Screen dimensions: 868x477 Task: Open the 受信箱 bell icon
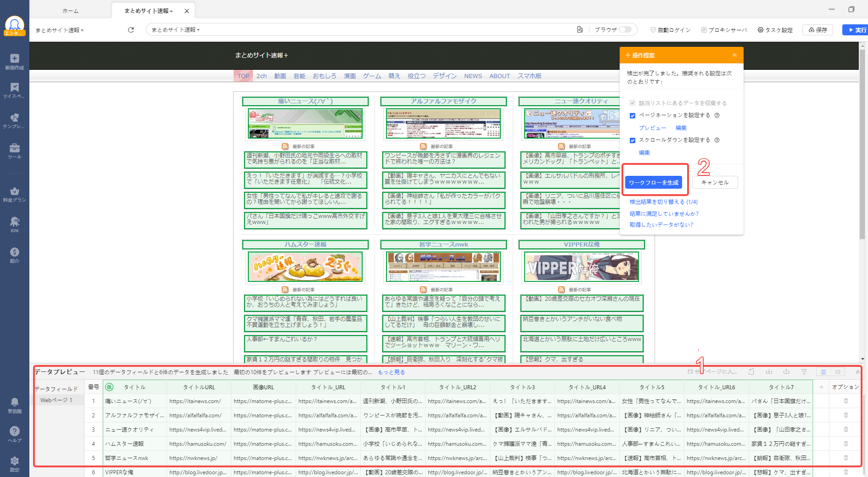point(15,404)
